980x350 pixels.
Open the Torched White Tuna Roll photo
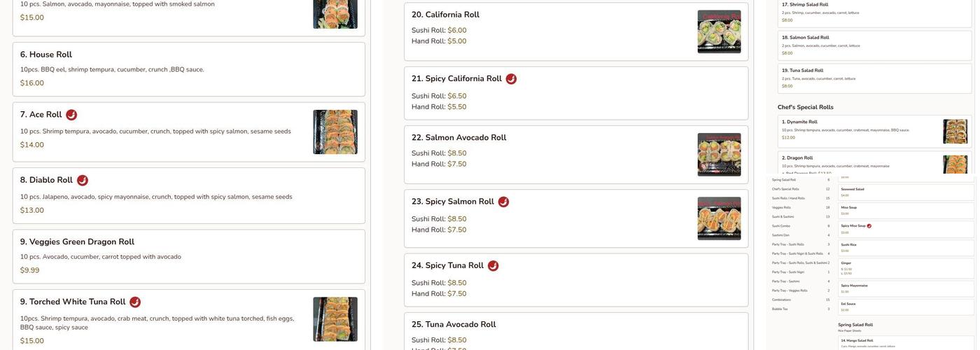[335, 319]
